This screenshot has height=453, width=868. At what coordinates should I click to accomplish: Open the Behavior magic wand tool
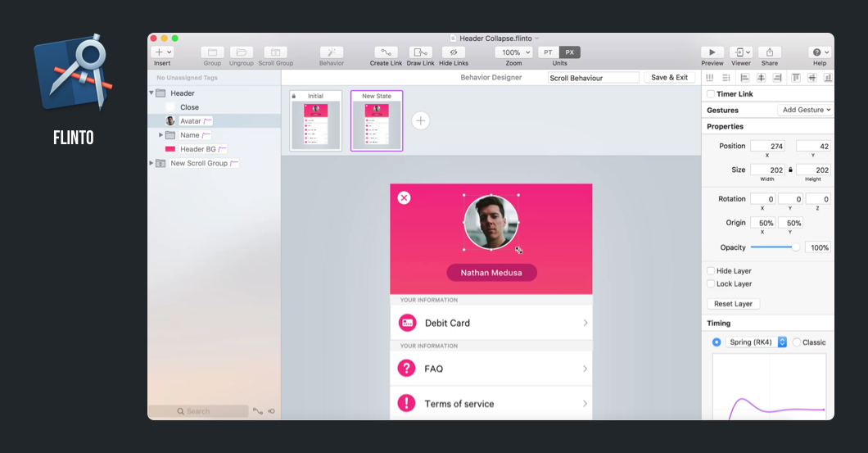332,52
